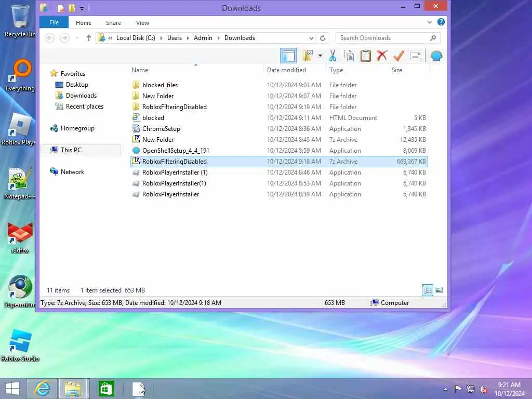Switch to the Home ribbon tab

(x=84, y=23)
